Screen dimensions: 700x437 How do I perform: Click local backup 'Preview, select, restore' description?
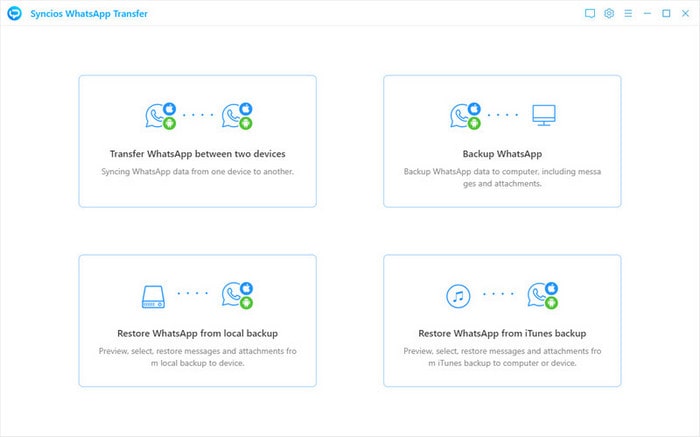[197, 357]
